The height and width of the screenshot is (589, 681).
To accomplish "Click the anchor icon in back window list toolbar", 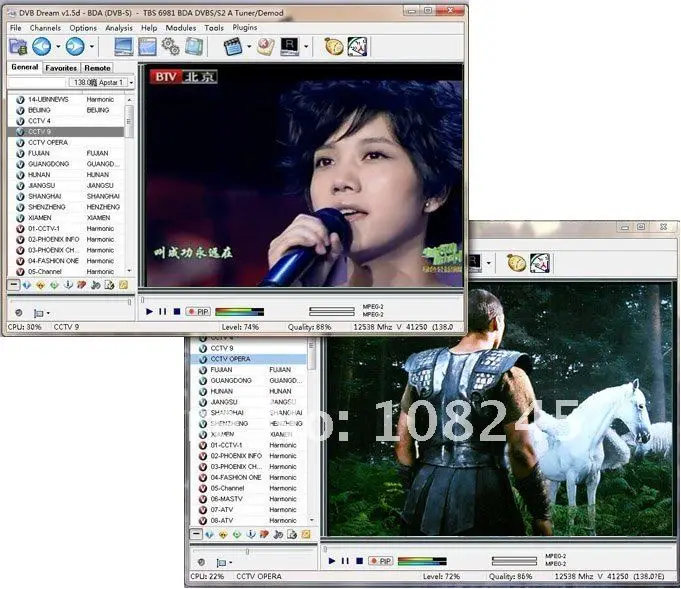I will (x=251, y=534).
